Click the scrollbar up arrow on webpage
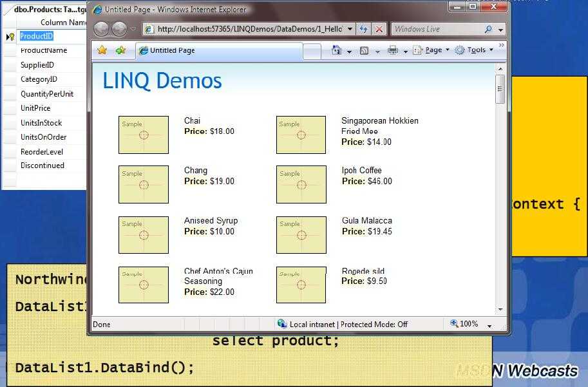This screenshot has width=588, height=387. click(x=500, y=69)
